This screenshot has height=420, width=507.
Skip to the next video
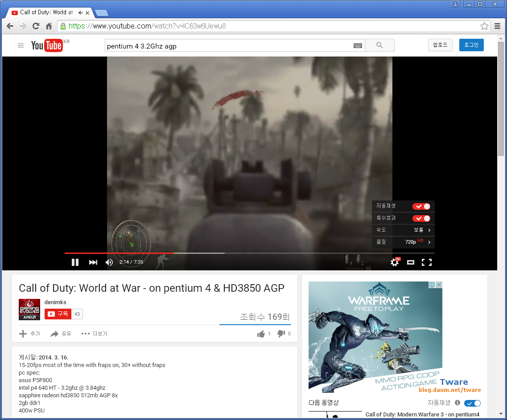pos(93,262)
